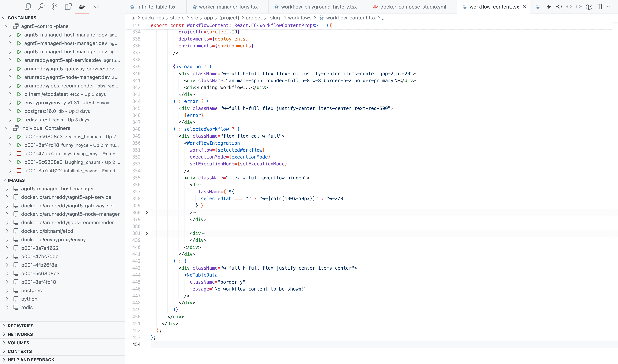
Task: Select docker.io/envoyproxy/envoy image
Action: [x=62, y=239]
